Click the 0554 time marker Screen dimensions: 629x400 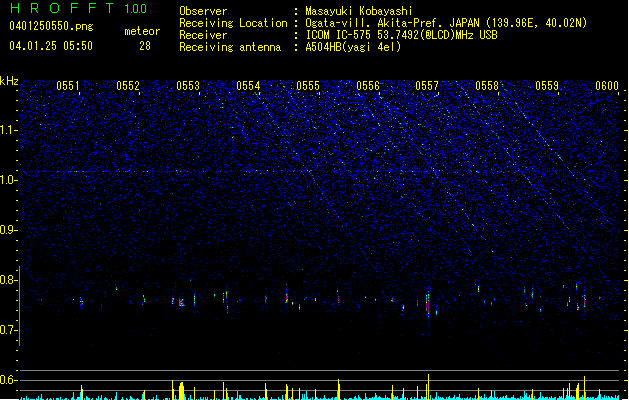tap(248, 86)
